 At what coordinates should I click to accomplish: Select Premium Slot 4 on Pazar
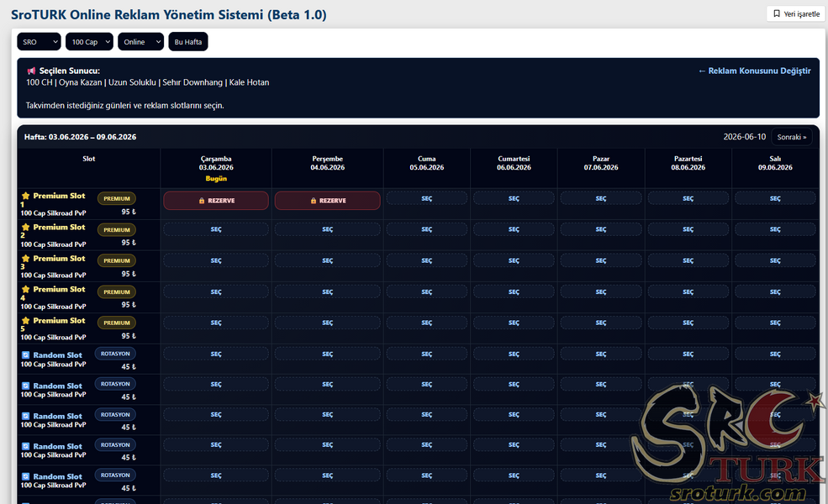click(601, 291)
